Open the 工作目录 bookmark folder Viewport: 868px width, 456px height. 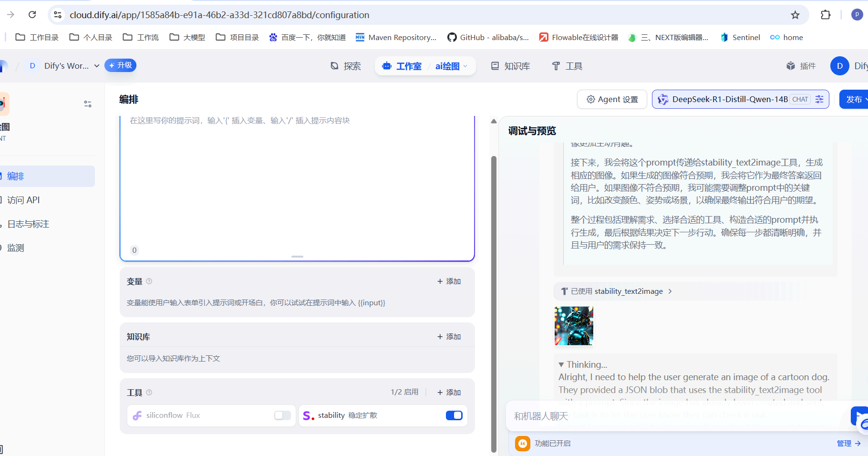pyautogui.click(x=37, y=37)
